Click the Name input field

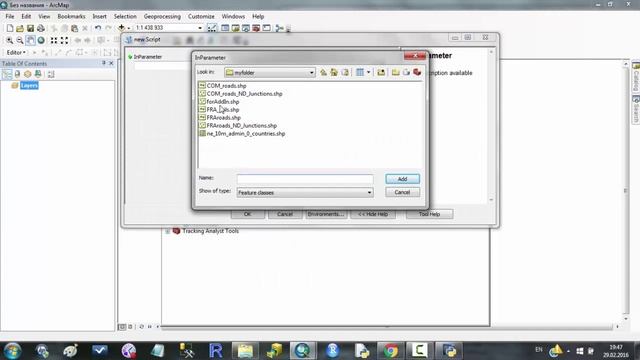305,179
